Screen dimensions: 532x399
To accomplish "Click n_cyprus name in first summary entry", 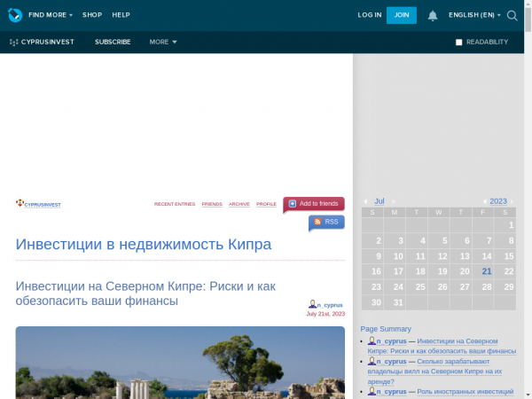I will pyautogui.click(x=391, y=341).
